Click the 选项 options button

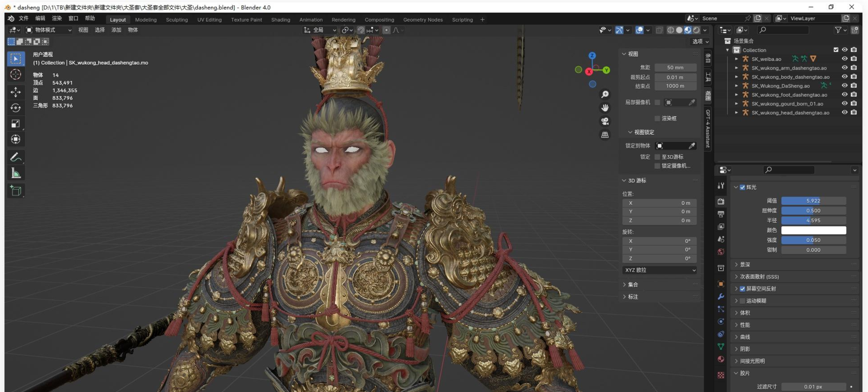(700, 42)
